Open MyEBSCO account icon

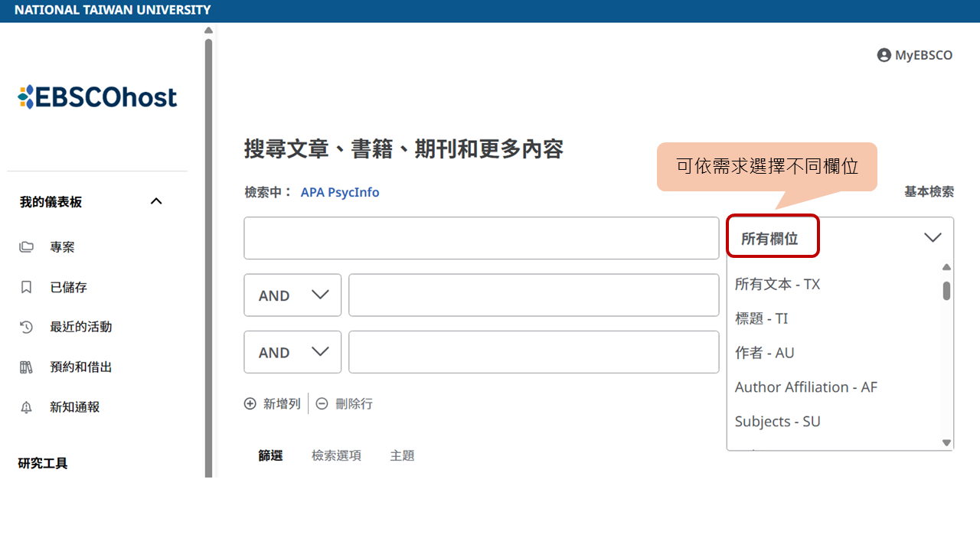click(884, 55)
